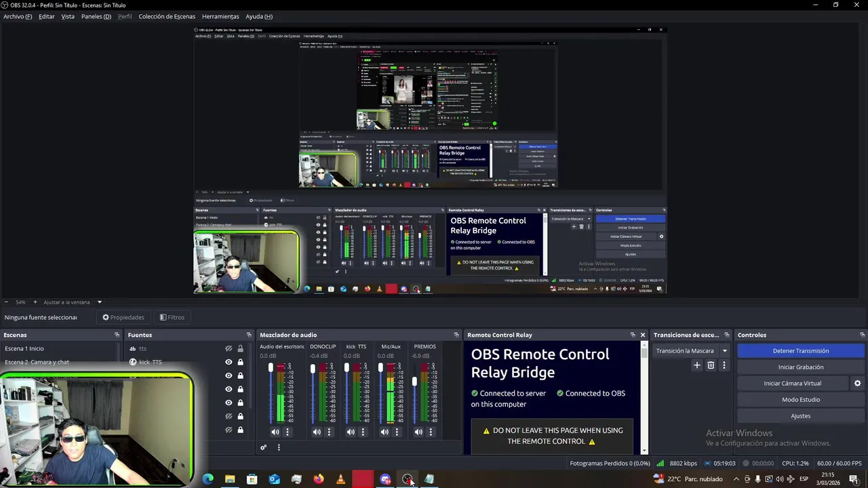The height and width of the screenshot is (488, 868).
Task: Open kick TTS channel three-dot options
Action: [363, 432]
